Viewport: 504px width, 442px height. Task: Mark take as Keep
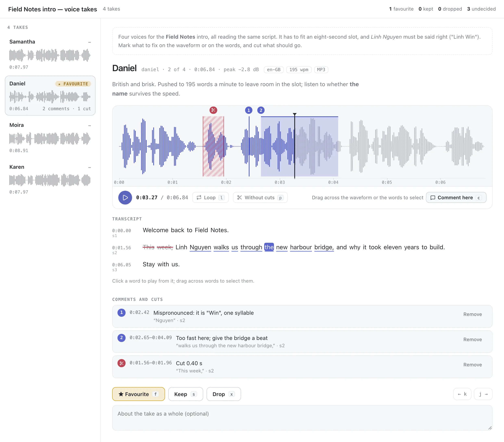[x=185, y=394]
